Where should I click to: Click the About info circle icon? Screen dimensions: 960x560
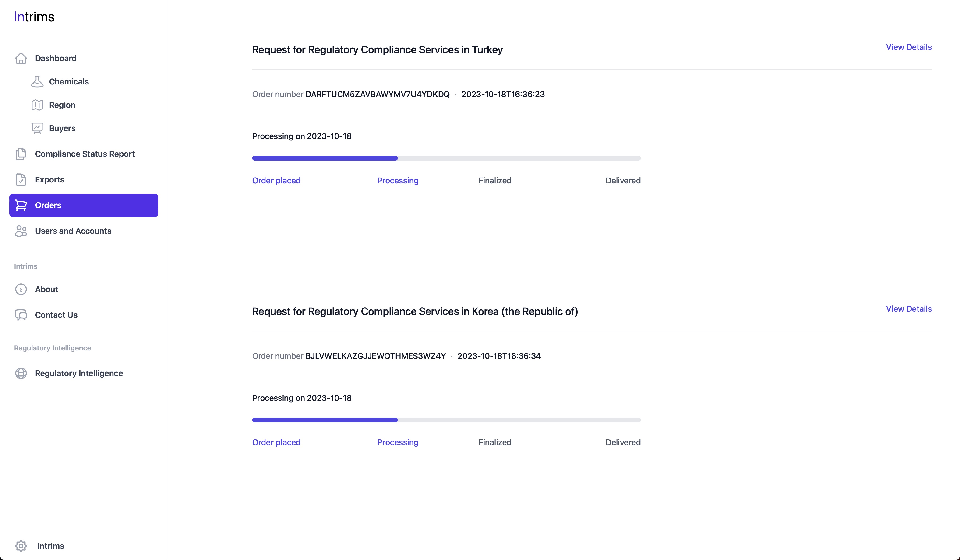pyautogui.click(x=21, y=289)
